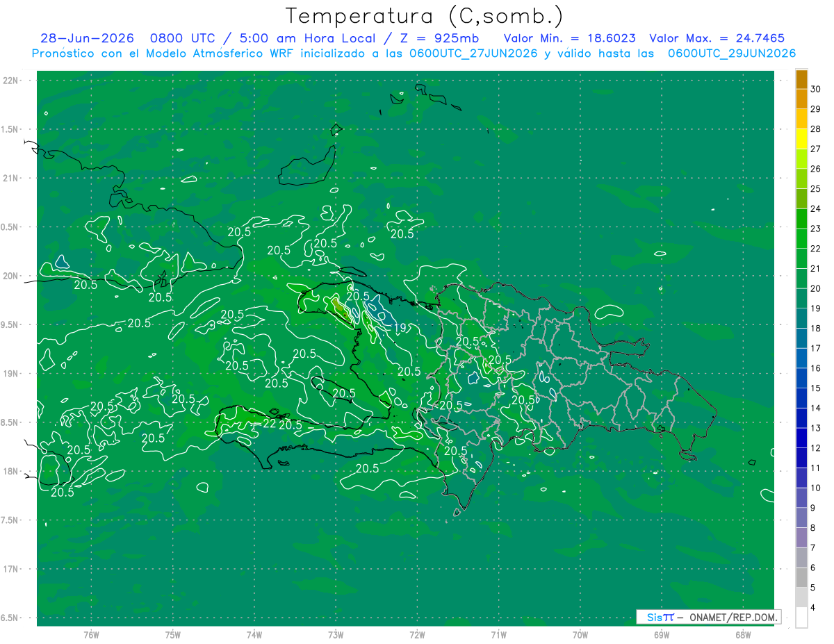Click the "0.5N" latitude axis label

10,227
